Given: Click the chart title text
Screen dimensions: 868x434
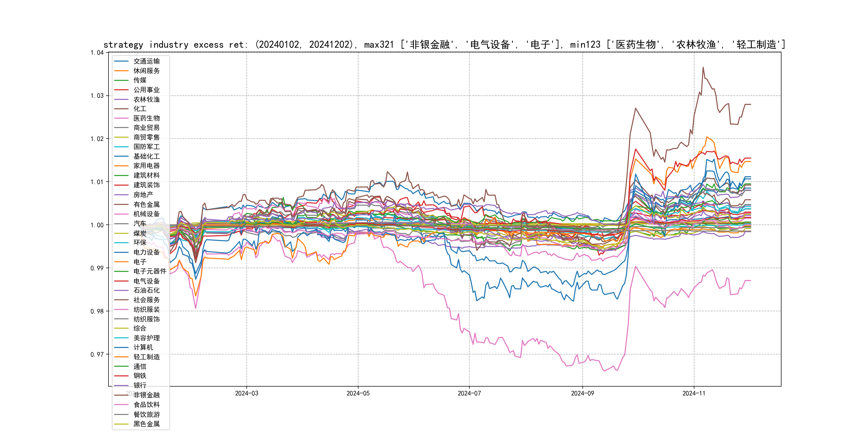Looking at the screenshot, I should [444, 44].
